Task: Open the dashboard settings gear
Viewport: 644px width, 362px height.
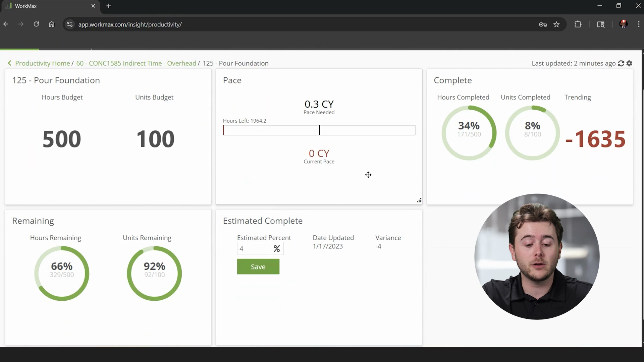Action: click(630, 63)
